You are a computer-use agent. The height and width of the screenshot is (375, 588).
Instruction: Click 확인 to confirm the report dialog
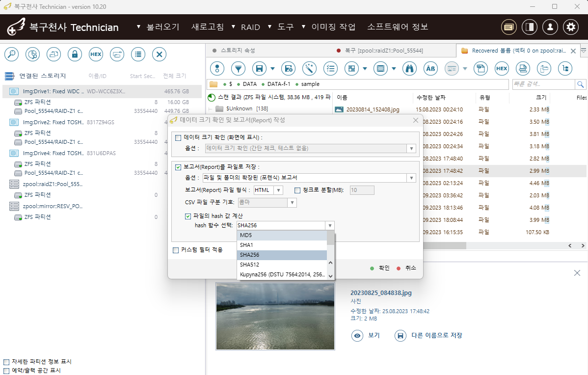pyautogui.click(x=384, y=268)
